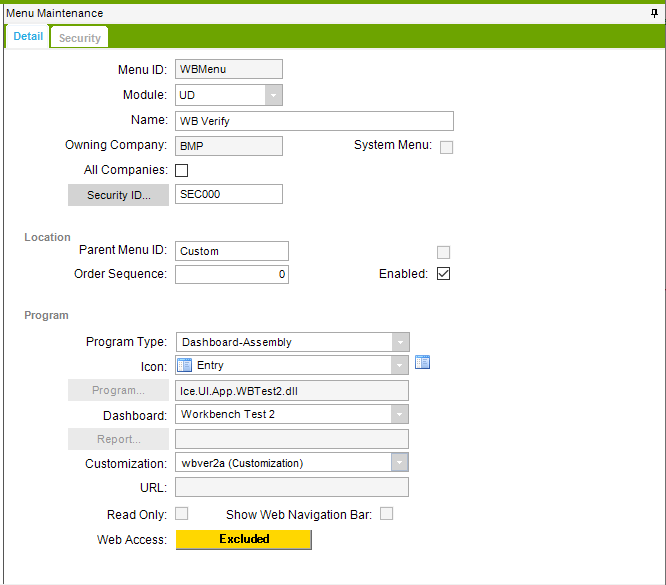Click the Web Access label
The width and height of the screenshot is (666, 585).
click(132, 540)
